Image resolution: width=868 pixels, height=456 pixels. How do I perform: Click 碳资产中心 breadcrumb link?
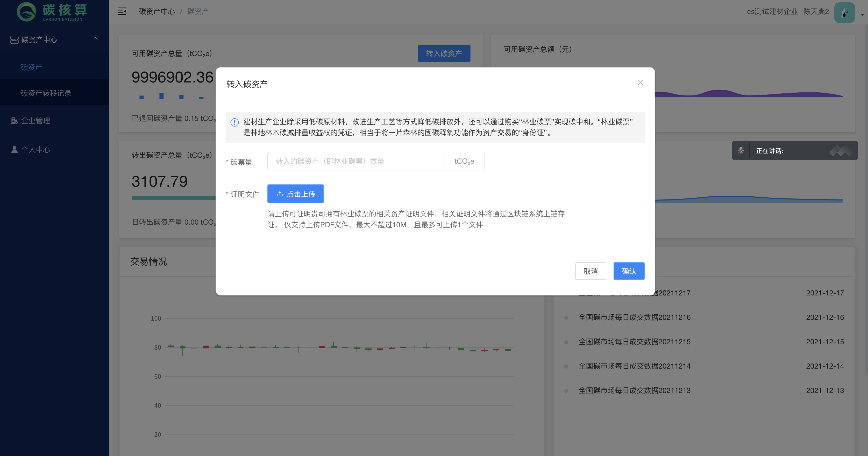157,11
